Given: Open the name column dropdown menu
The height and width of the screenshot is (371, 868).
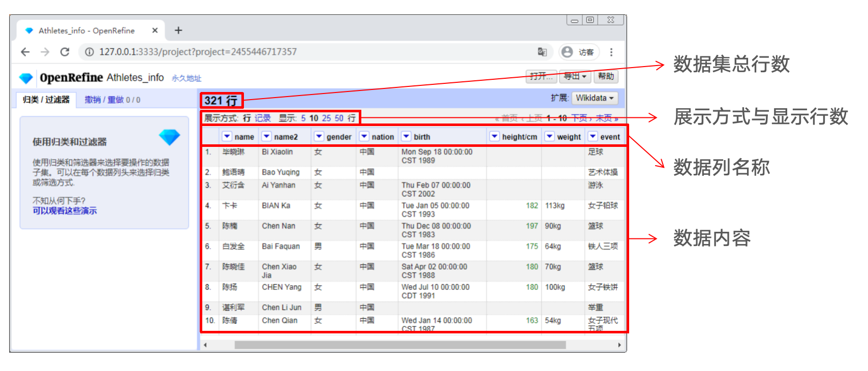Looking at the screenshot, I should [x=227, y=136].
